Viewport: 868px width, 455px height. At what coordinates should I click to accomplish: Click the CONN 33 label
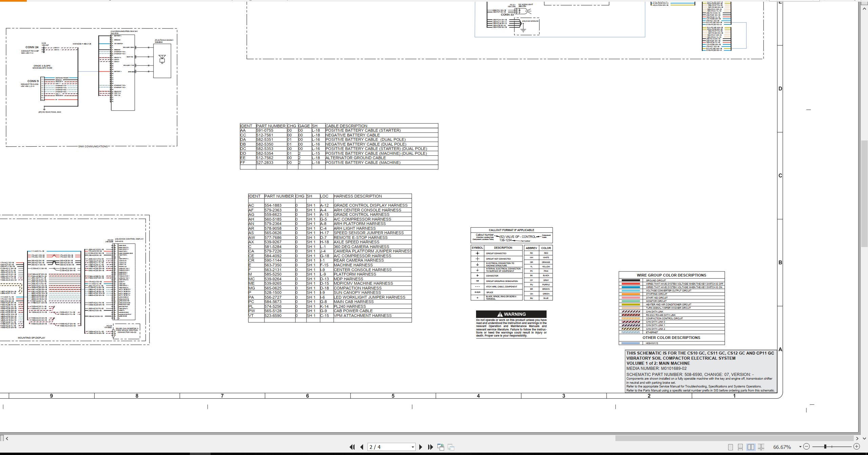point(507,15)
